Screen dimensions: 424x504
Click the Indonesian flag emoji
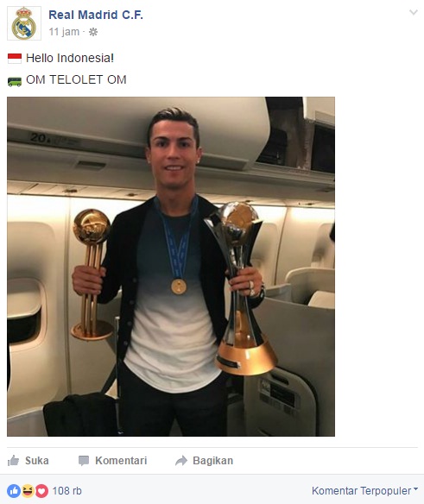(15, 59)
